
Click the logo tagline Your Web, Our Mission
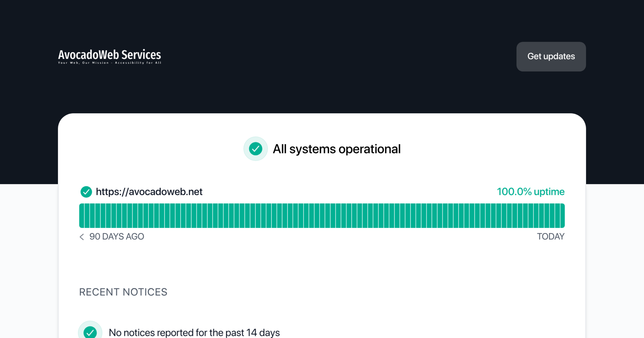109,63
